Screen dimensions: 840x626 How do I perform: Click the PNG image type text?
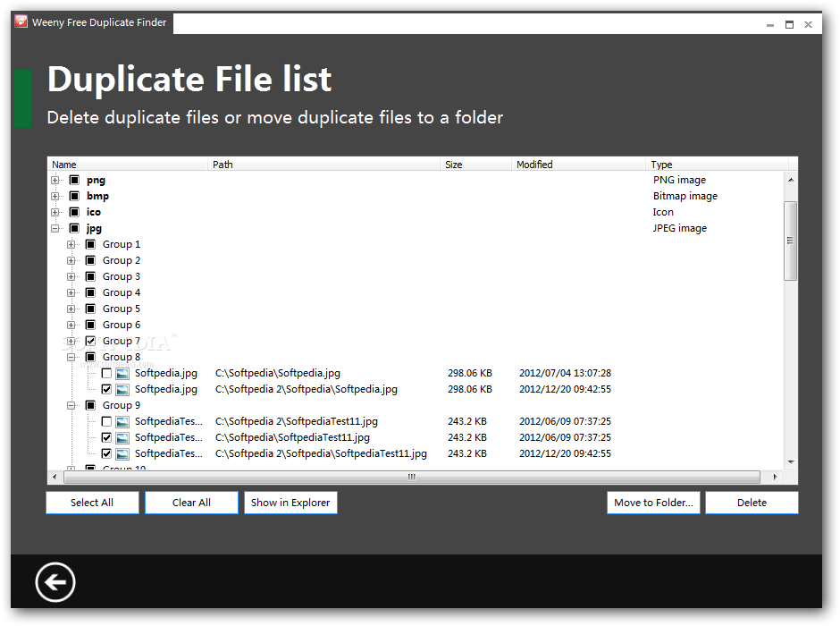[x=679, y=180]
